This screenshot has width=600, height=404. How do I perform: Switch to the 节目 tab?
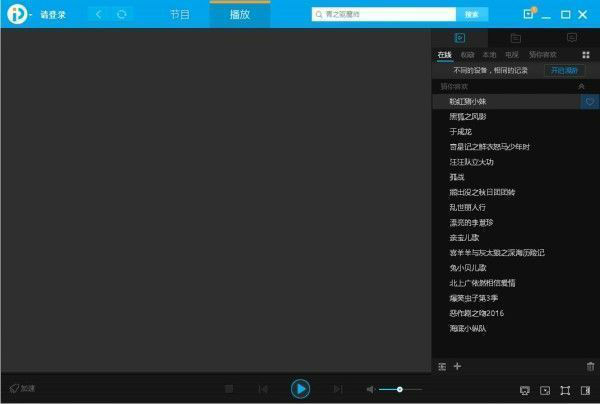click(179, 15)
